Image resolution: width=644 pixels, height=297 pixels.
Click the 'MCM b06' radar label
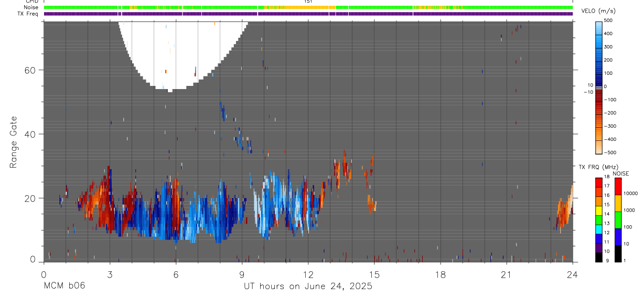(x=64, y=286)
